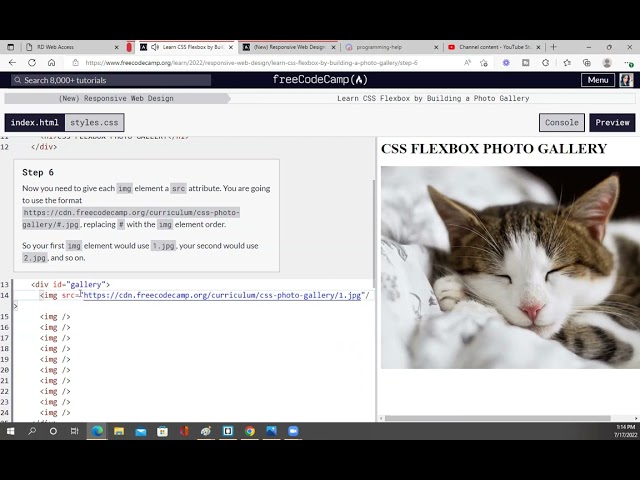Click the img src URL on line 14
This screenshot has width=640, height=480.
click(x=222, y=295)
